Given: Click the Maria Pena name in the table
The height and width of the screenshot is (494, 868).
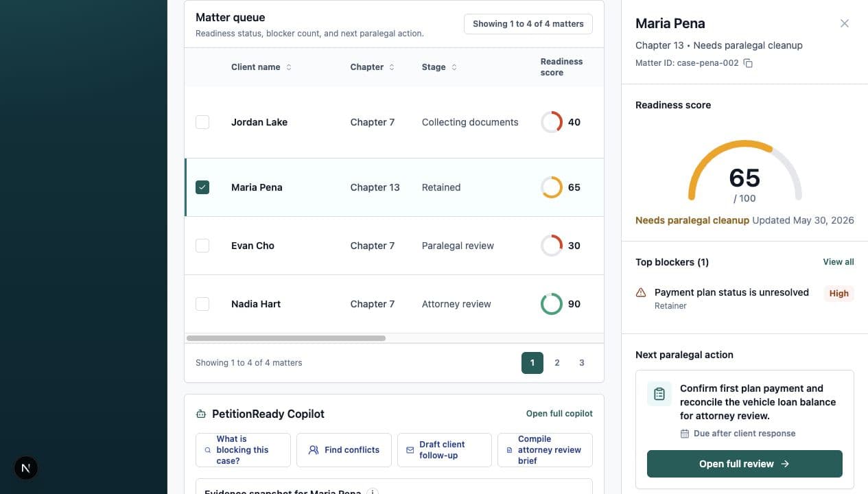Looking at the screenshot, I should point(257,187).
